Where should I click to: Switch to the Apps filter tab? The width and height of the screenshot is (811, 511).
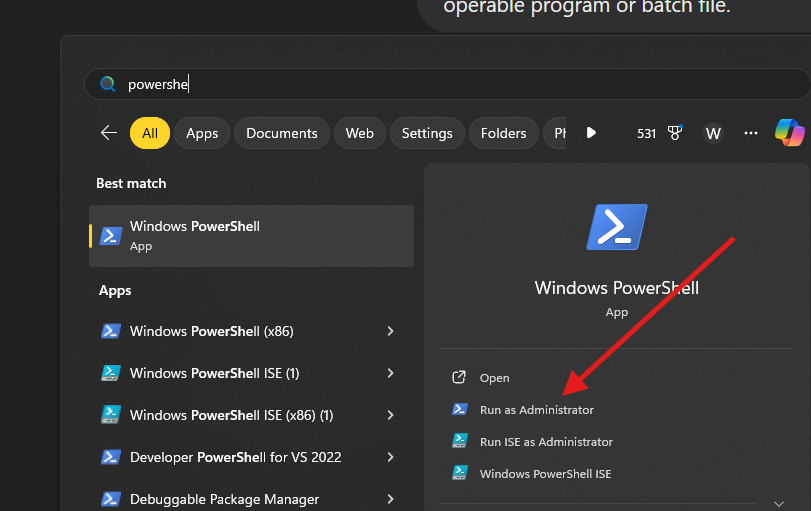pyautogui.click(x=202, y=133)
